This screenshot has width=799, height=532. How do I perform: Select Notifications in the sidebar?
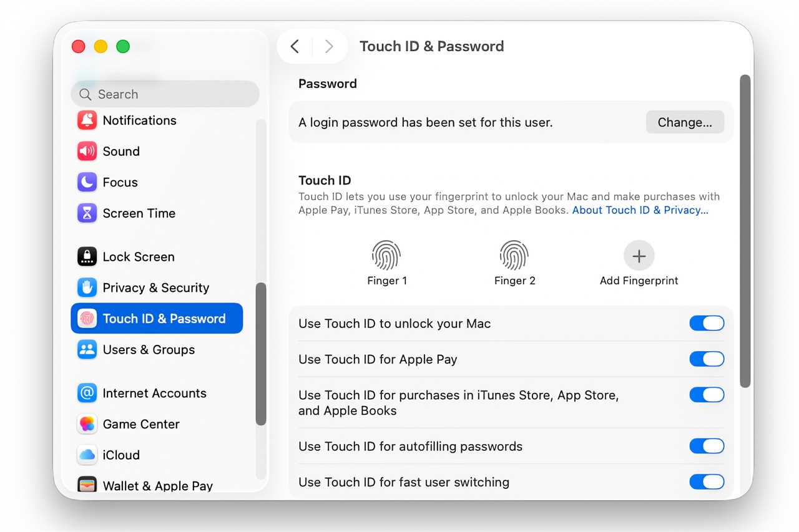click(139, 120)
